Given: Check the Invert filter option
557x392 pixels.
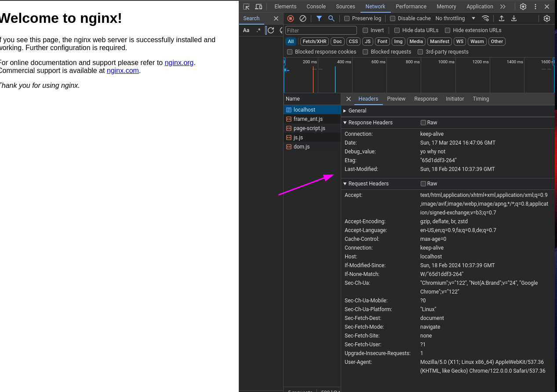Looking at the screenshot, I should pyautogui.click(x=365, y=30).
